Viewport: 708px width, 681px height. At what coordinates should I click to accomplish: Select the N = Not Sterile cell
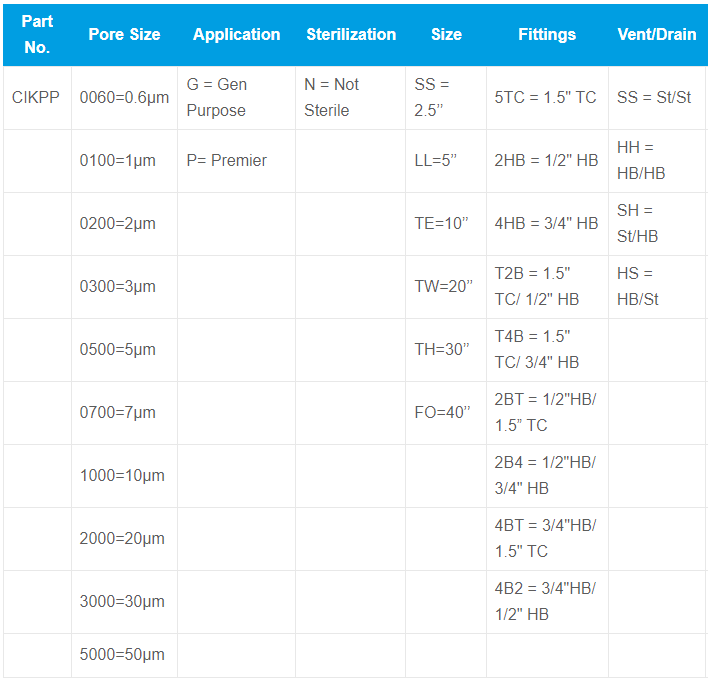(351, 98)
